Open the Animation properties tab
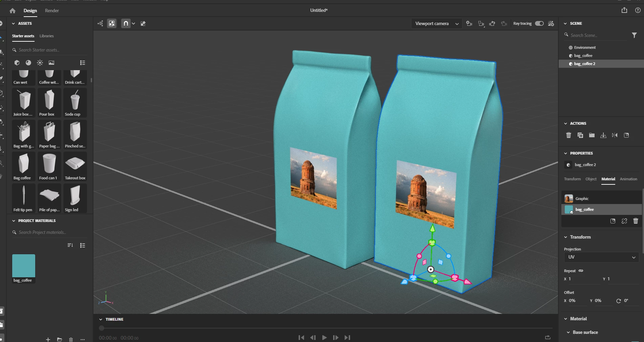 click(x=628, y=179)
